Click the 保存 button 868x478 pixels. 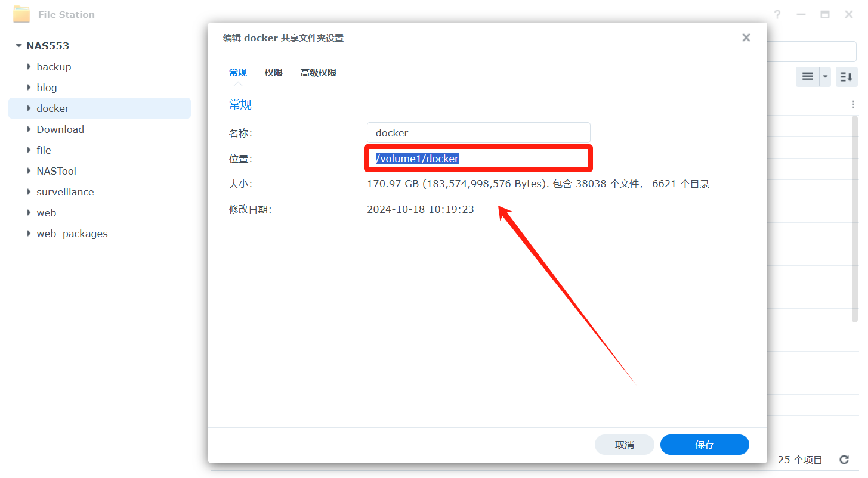[704, 445]
